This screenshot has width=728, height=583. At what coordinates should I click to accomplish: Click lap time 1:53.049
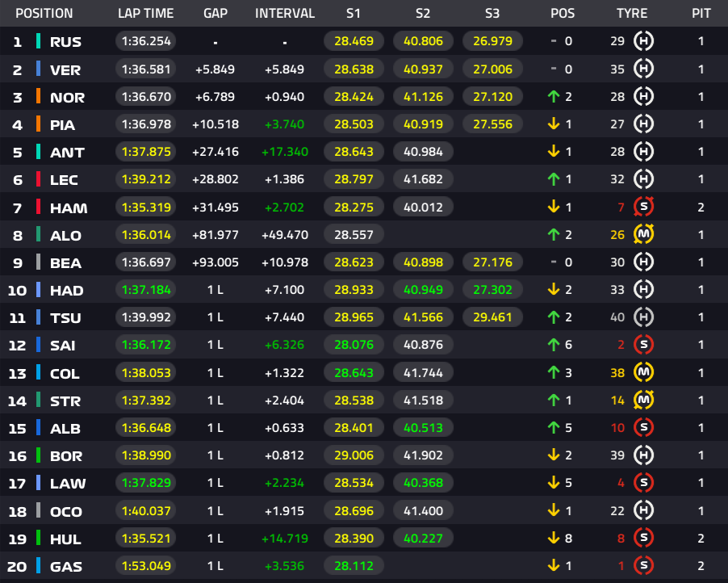point(146,566)
